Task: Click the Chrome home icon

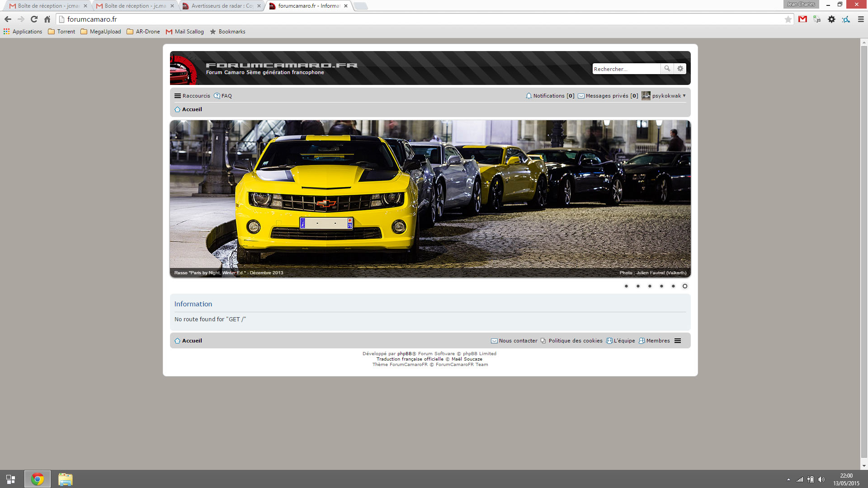Action: (47, 19)
